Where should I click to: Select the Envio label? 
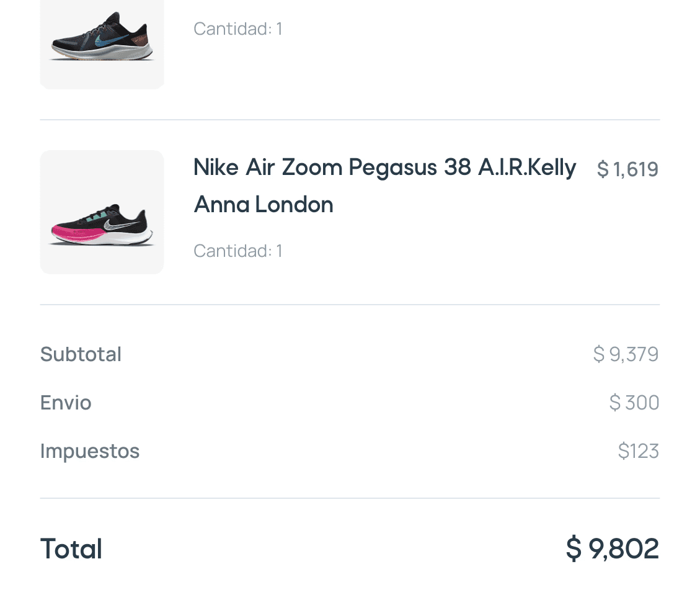(x=66, y=403)
